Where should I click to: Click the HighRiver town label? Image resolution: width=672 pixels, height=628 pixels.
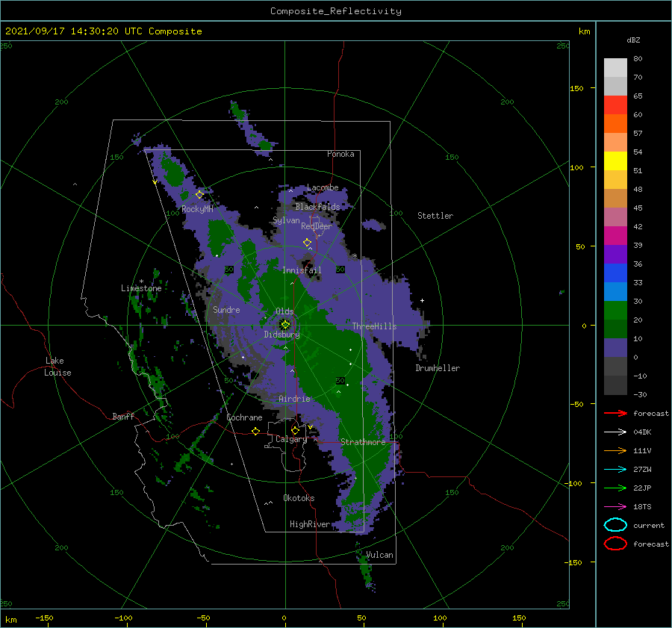[310, 524]
